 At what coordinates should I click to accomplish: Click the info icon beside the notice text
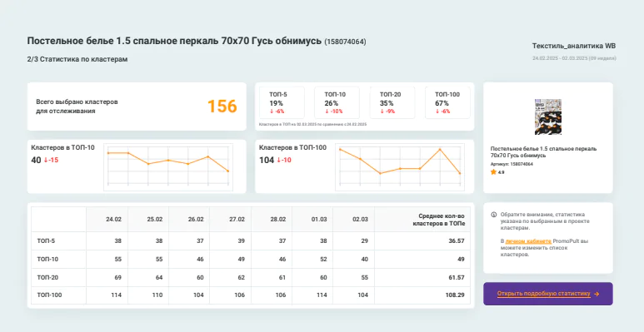coord(494,215)
